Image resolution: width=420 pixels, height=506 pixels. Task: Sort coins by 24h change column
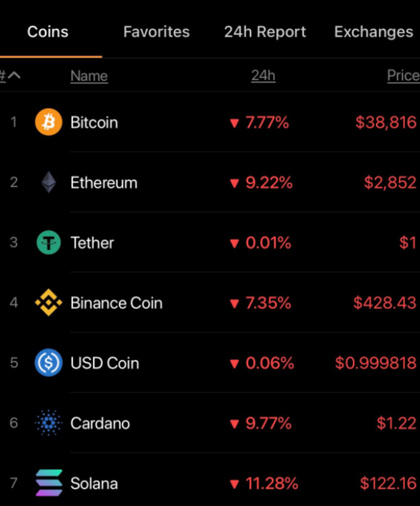coord(263,76)
